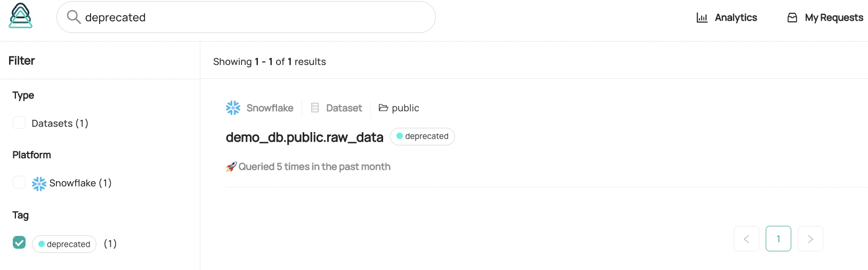Click the deprecated tag on the result
Screen dimensions: 868x270
pyautogui.click(x=423, y=136)
